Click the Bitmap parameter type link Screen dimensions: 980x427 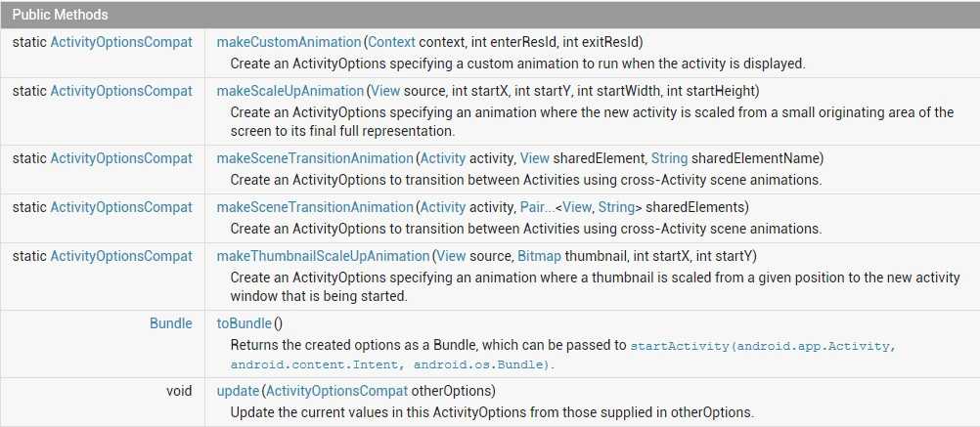pyautogui.click(x=539, y=256)
